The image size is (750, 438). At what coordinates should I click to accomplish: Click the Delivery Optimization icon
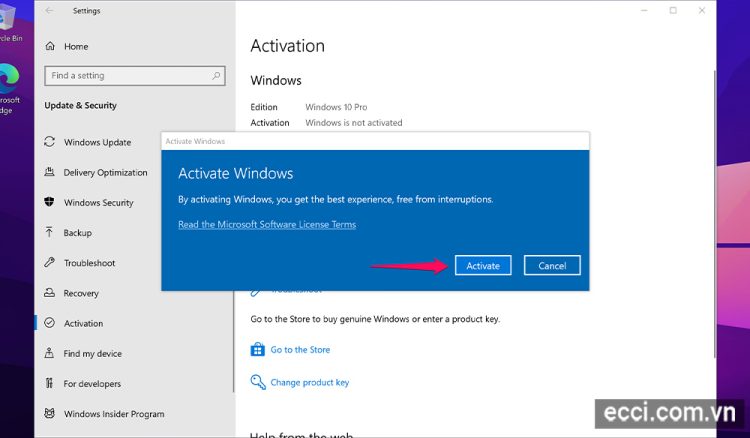pyautogui.click(x=49, y=172)
